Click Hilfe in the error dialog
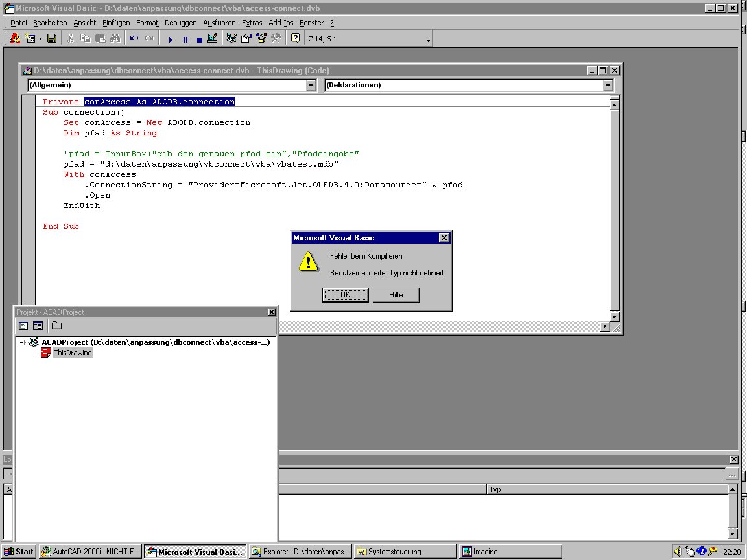 click(396, 295)
